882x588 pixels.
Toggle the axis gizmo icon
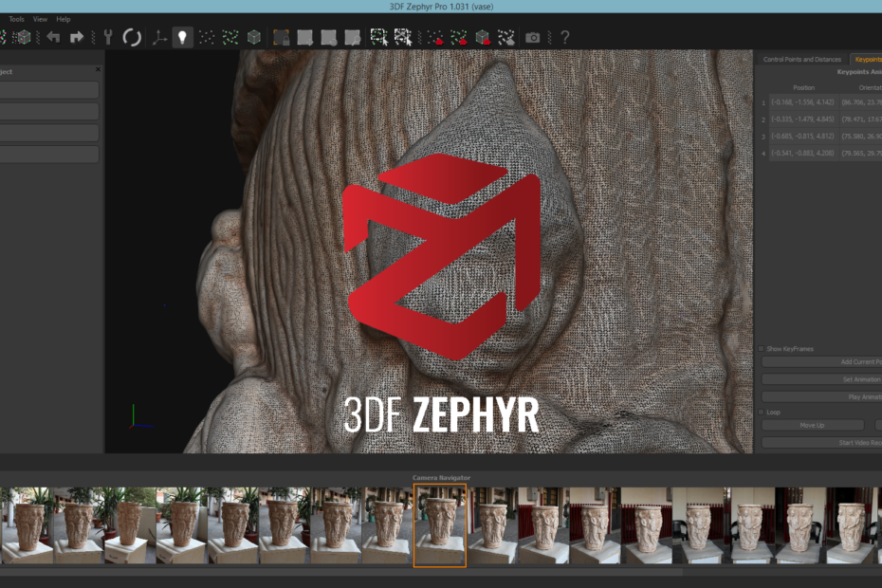pos(159,38)
